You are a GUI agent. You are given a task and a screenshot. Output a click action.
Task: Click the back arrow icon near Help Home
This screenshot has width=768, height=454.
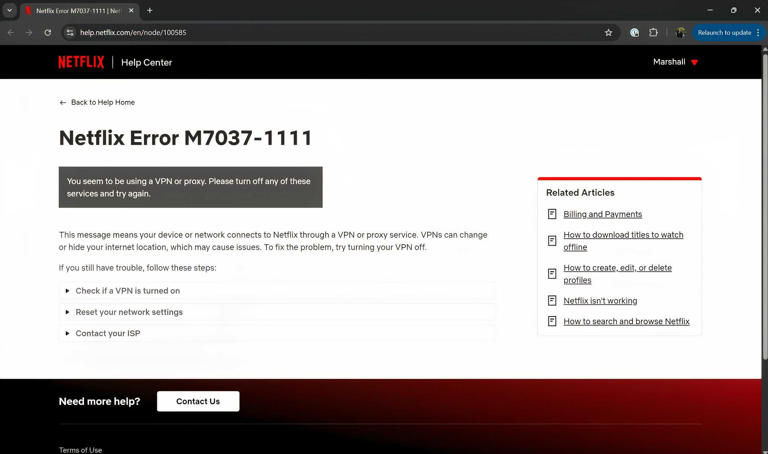pyautogui.click(x=63, y=102)
